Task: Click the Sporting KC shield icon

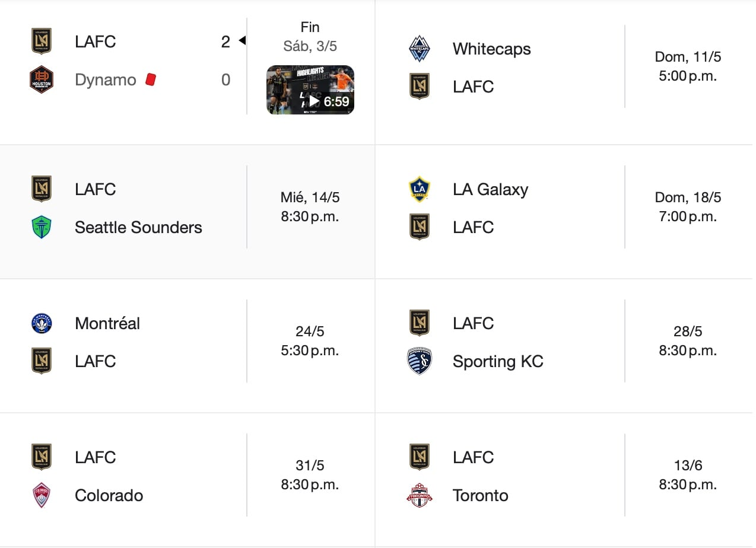Action: tap(420, 361)
